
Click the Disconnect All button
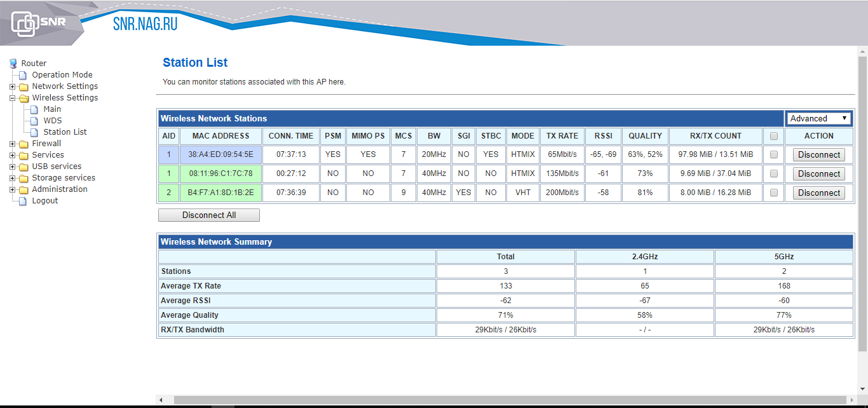(209, 215)
